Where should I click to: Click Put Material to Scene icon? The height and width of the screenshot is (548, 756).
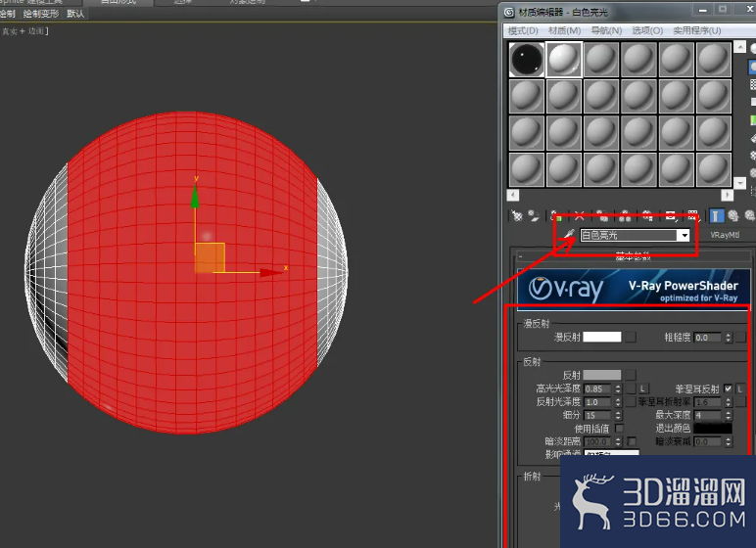point(534,215)
